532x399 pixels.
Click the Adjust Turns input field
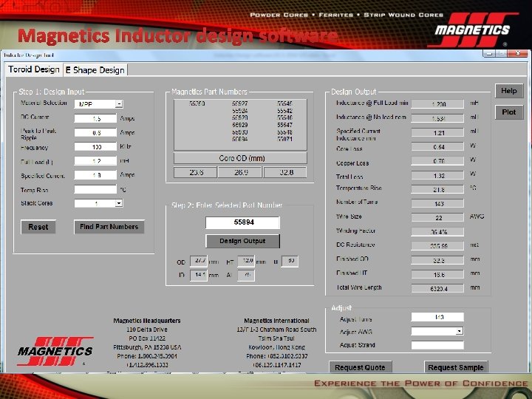(437, 317)
